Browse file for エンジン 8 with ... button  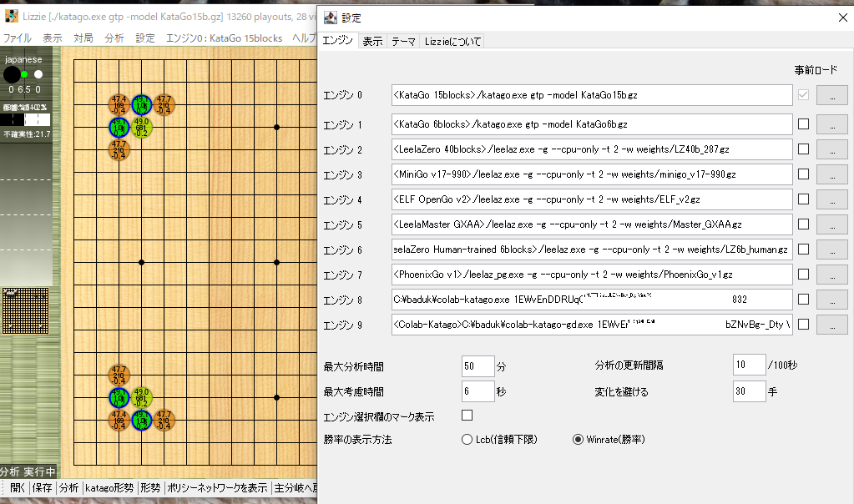[831, 300]
